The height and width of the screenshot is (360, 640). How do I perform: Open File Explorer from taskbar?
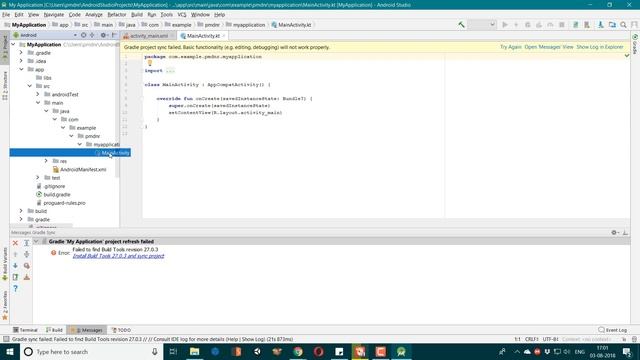pyautogui.click(x=195, y=351)
